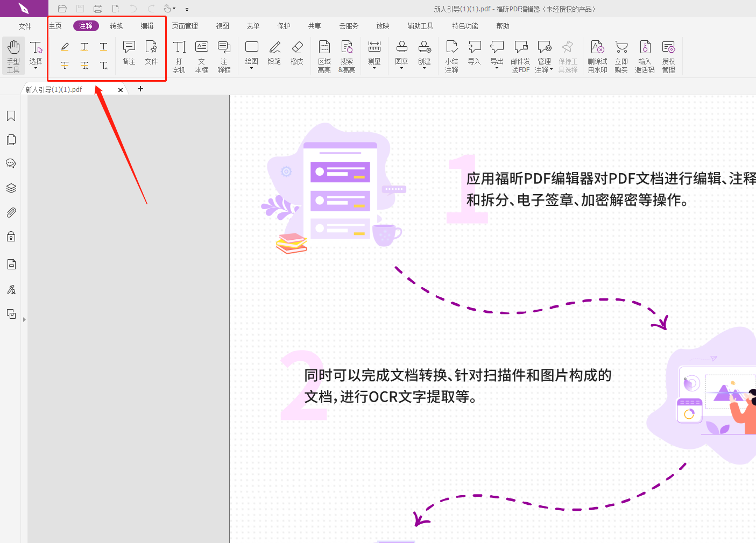
Task: Close the 新人引导(1)(1).pdf tab
Action: [x=121, y=90]
